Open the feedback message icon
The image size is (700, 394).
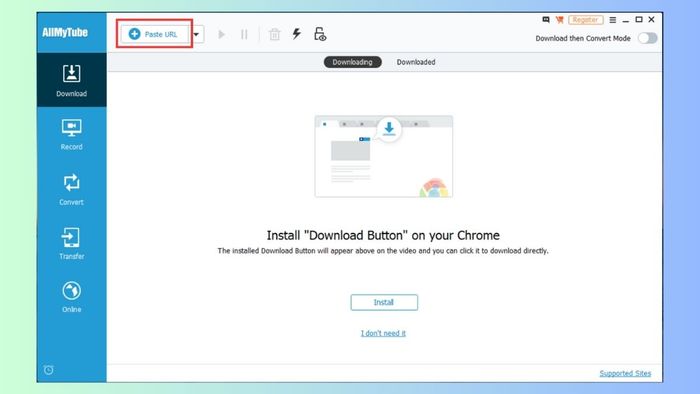pos(546,20)
